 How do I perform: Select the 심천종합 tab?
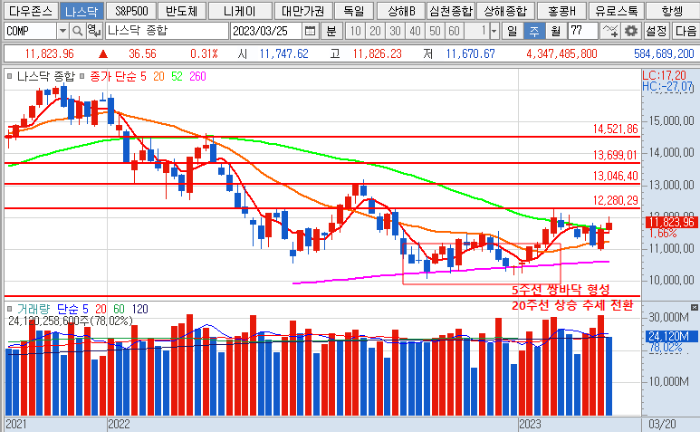(450, 11)
